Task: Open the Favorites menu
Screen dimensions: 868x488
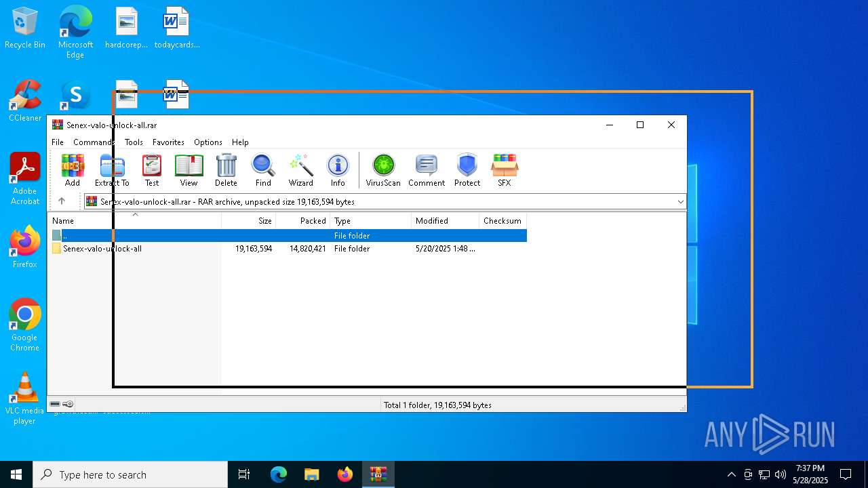Action: click(x=168, y=142)
